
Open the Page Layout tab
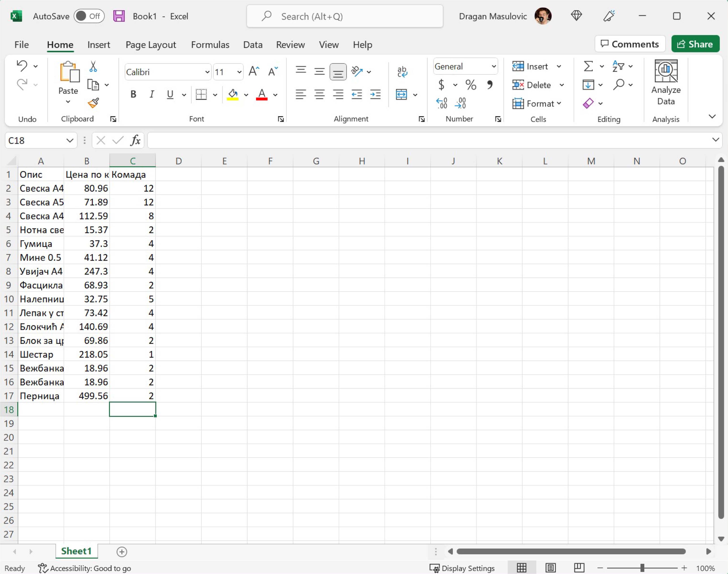pyautogui.click(x=151, y=45)
